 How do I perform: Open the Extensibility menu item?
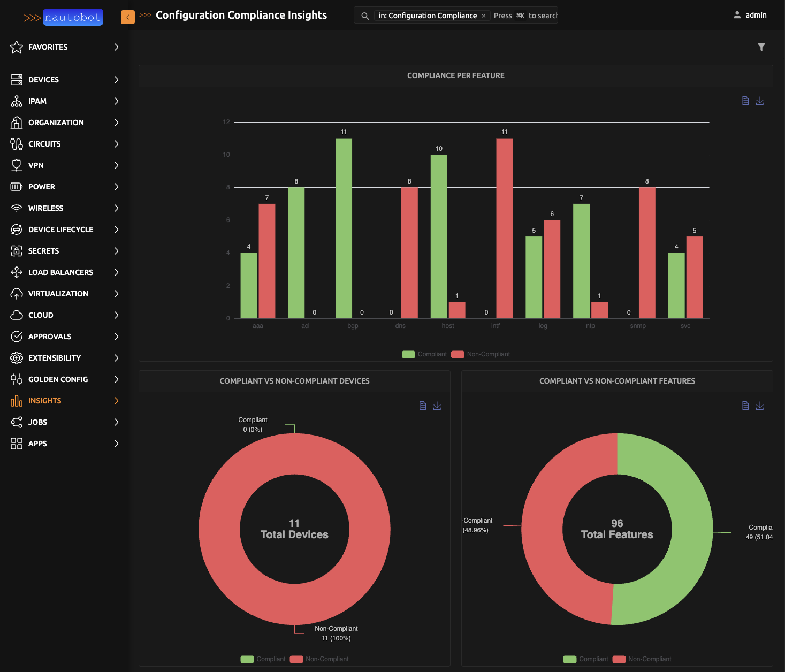click(55, 358)
